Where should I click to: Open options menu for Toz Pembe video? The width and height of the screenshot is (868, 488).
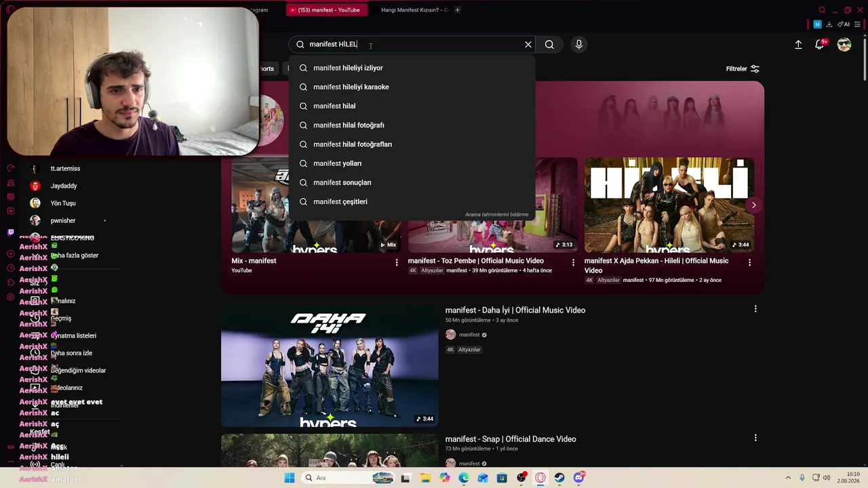coord(573,262)
